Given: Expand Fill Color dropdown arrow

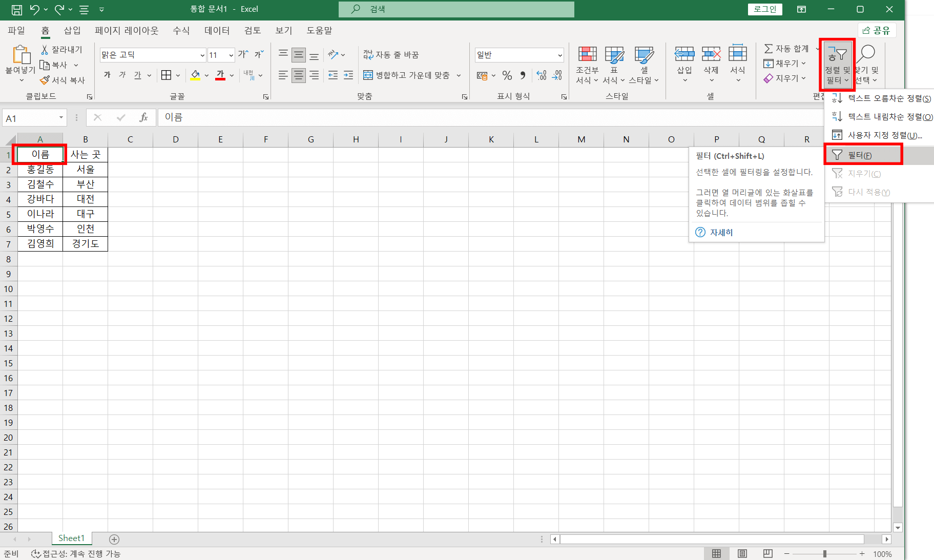Looking at the screenshot, I should point(206,75).
